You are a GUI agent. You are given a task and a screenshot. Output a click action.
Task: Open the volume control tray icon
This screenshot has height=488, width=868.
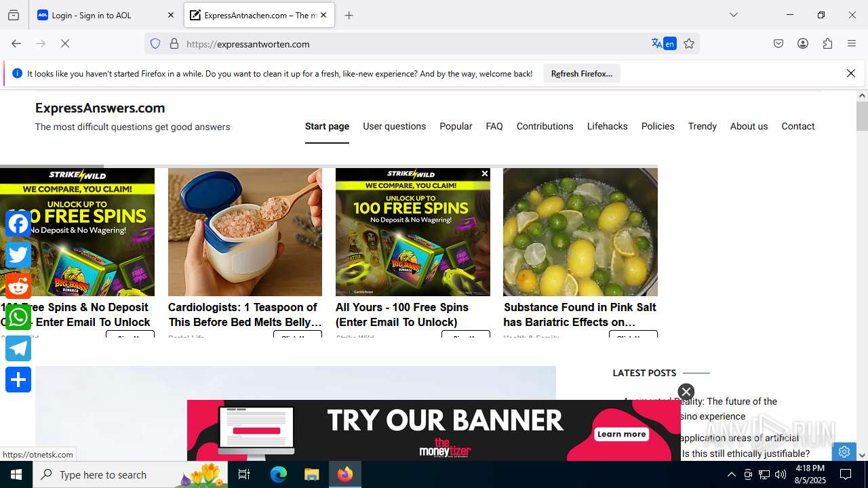coord(781,474)
